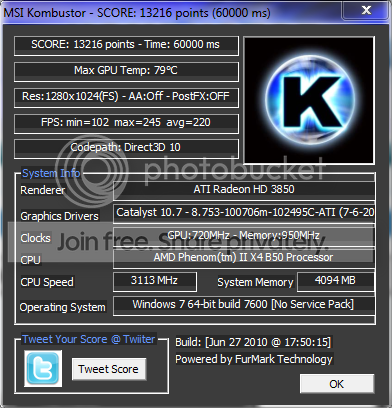Select the GPU and Memory clocks field
This screenshot has height=408, width=392.
tap(244, 236)
